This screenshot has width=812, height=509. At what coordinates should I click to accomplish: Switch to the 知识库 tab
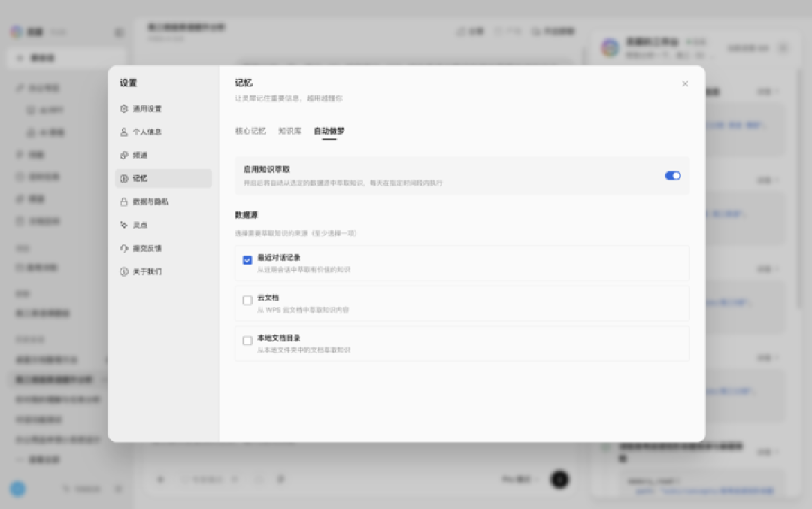290,131
